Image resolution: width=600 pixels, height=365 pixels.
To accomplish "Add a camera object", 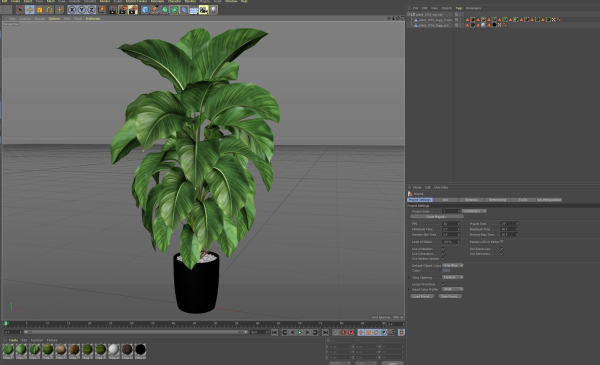I will click(204, 10).
